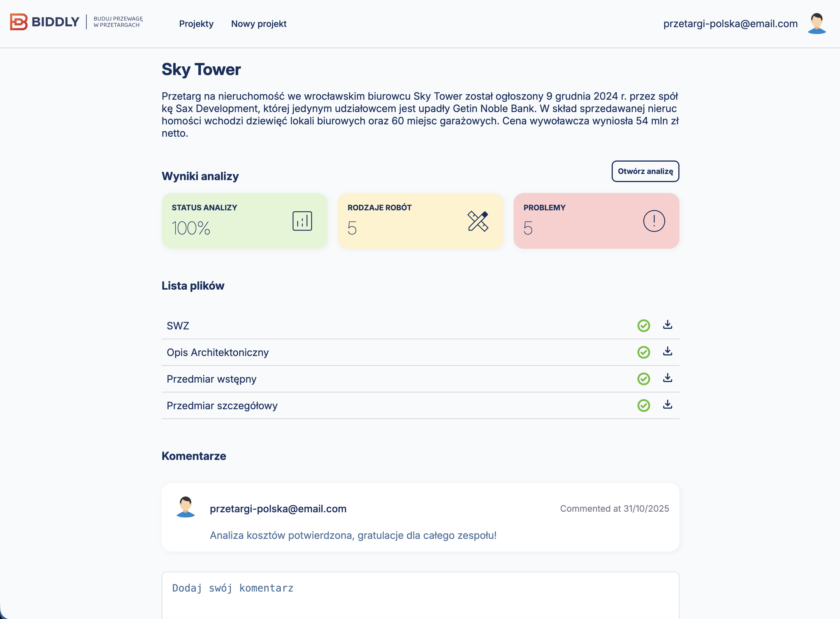
Task: Open Nowy projekt menu item
Action: (x=259, y=24)
